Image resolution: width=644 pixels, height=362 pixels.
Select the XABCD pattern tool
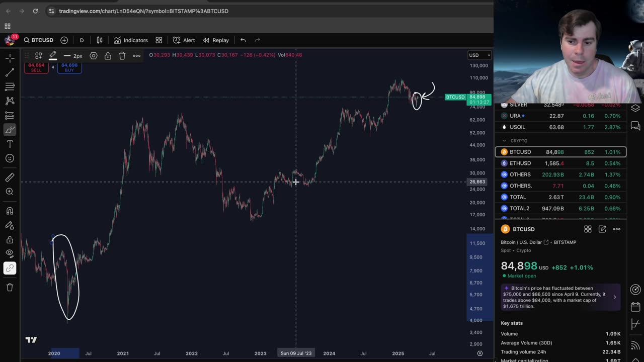pos(10,101)
